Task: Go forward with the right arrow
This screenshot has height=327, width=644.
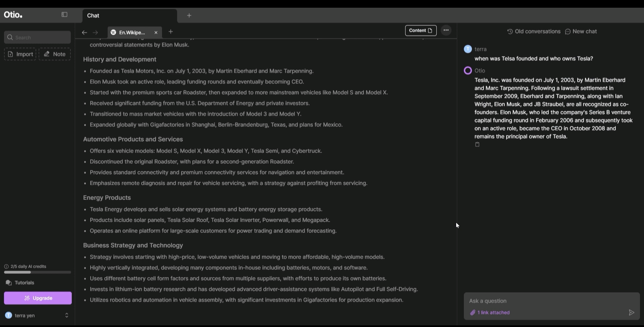Action: click(95, 33)
